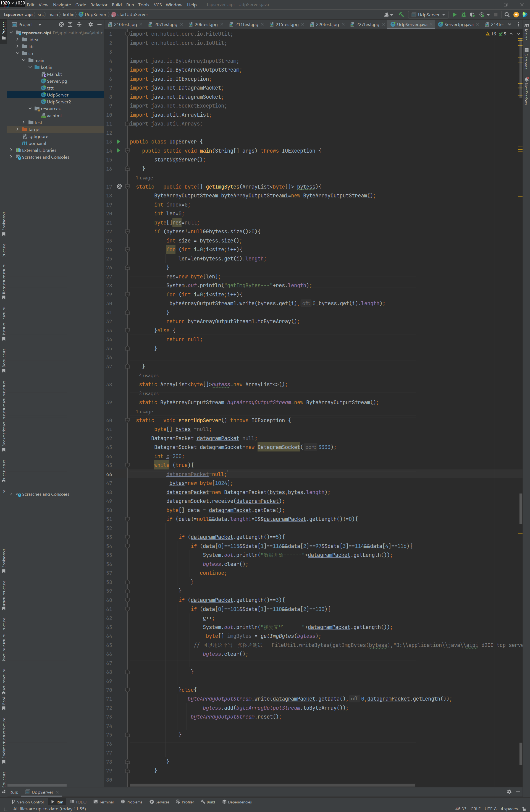Open the Navigate menu

coord(62,5)
